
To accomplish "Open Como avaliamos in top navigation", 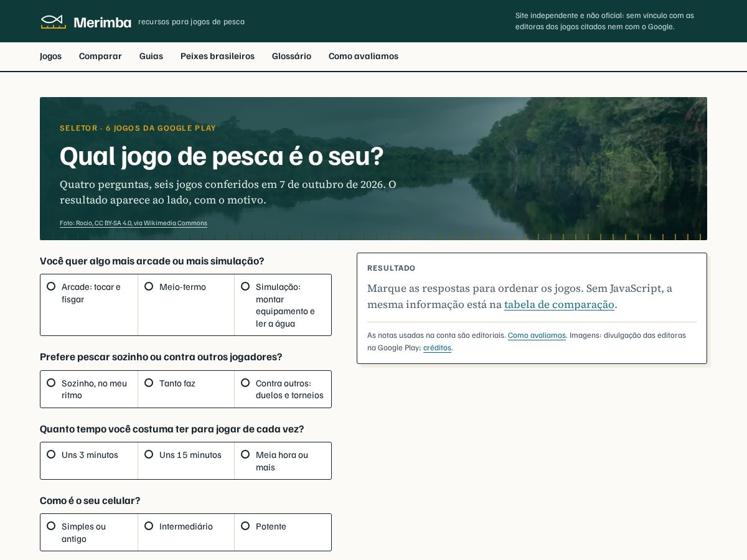I will pos(364,56).
